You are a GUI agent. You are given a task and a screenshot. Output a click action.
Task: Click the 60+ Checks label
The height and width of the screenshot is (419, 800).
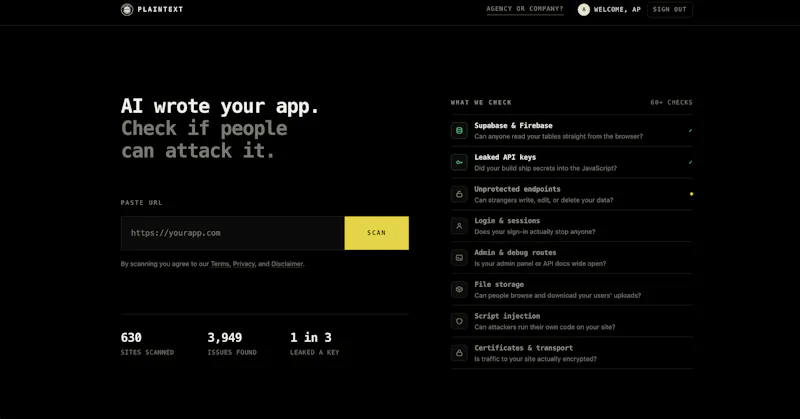tap(671, 103)
